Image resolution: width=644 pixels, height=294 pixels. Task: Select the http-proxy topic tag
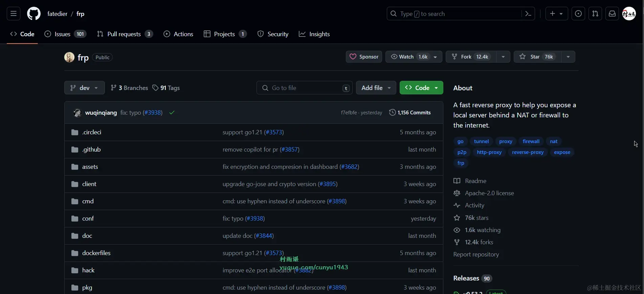(x=489, y=152)
